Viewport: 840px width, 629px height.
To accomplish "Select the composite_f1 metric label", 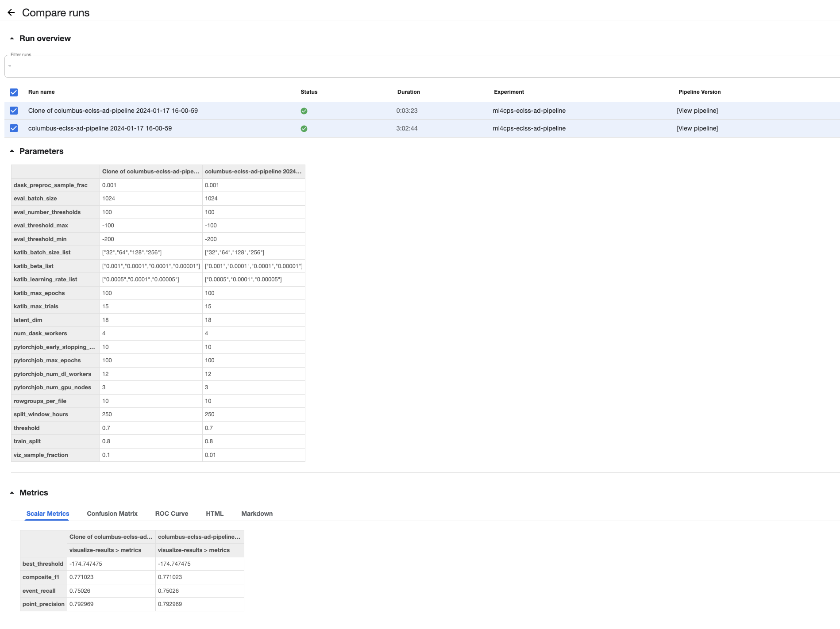I will (41, 577).
